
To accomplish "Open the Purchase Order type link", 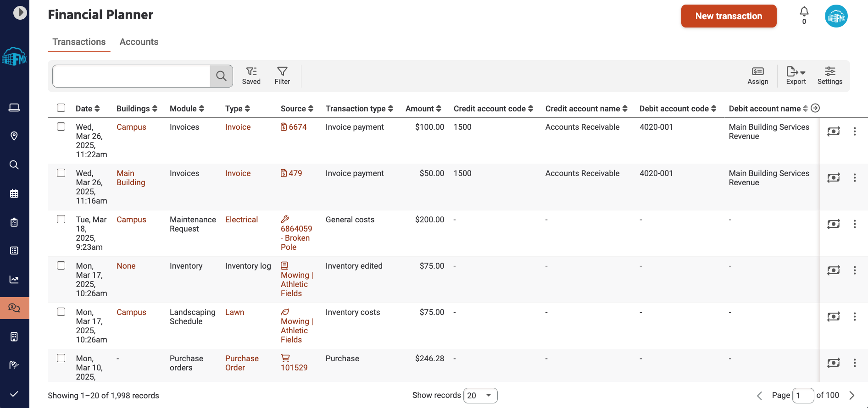I will [x=242, y=363].
